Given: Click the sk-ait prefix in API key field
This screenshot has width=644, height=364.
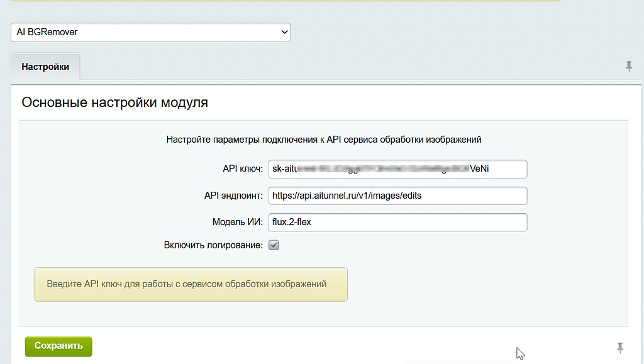Looking at the screenshot, I should tap(284, 169).
